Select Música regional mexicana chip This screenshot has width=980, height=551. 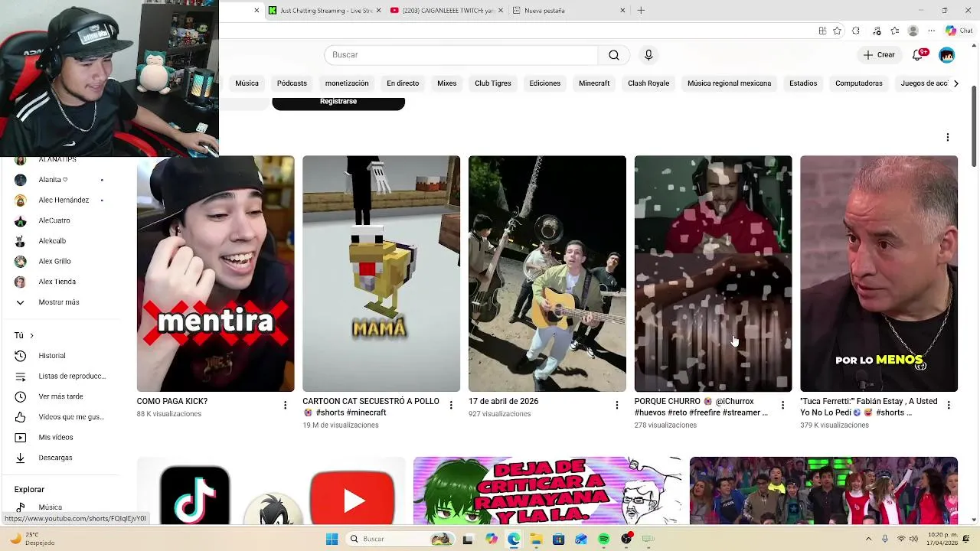(x=729, y=83)
